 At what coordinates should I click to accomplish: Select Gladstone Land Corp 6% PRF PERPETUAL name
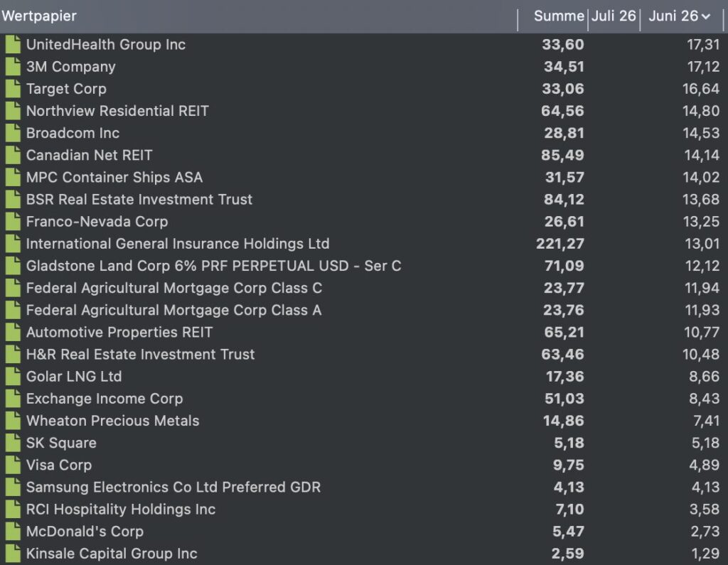point(213,266)
